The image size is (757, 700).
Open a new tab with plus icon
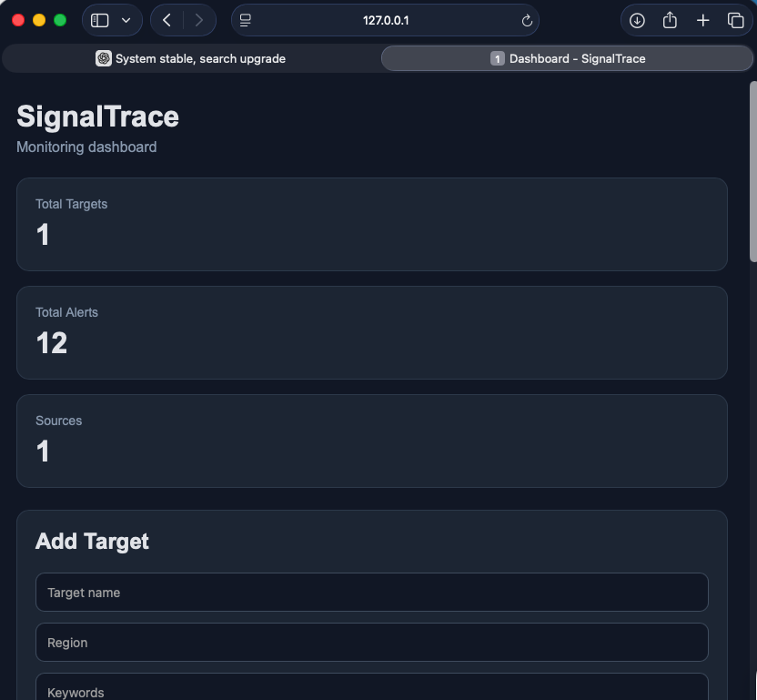[x=703, y=20]
